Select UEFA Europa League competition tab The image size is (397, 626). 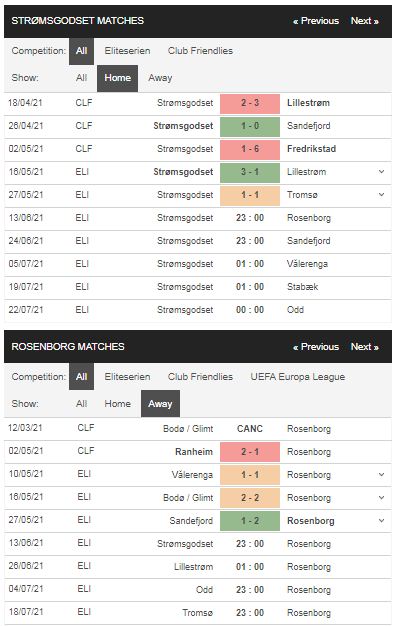click(298, 377)
